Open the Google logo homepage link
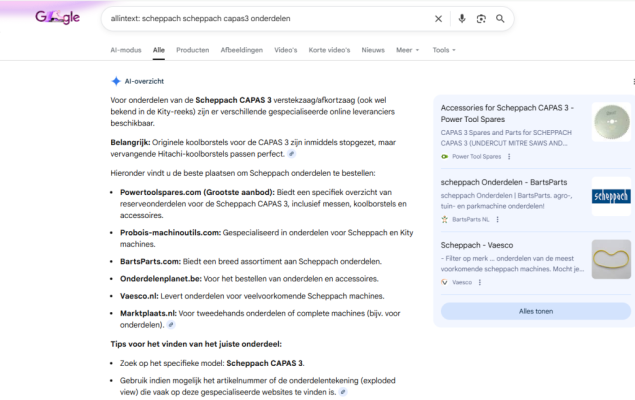This screenshot has width=635, height=400. (x=58, y=17)
